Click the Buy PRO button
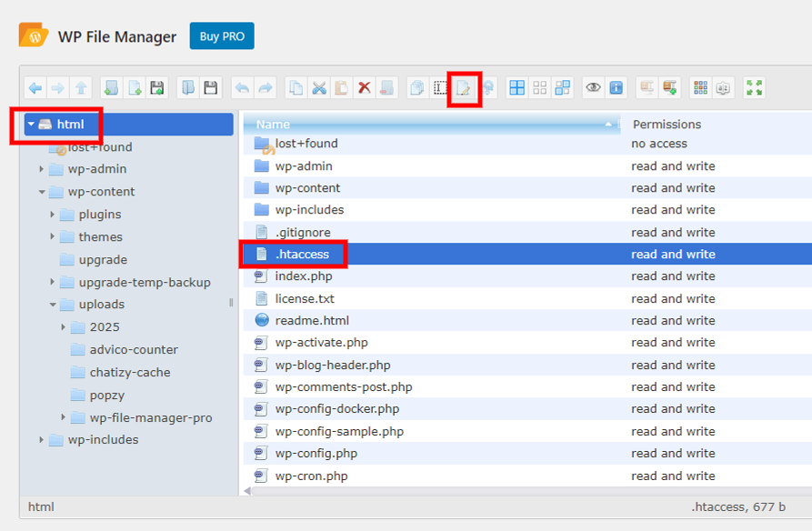812x531 pixels. [x=222, y=36]
